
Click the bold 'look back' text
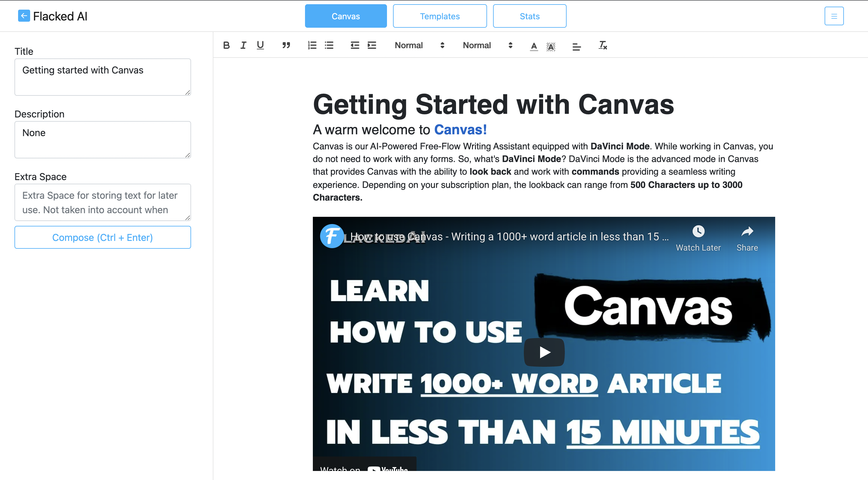[490, 172]
